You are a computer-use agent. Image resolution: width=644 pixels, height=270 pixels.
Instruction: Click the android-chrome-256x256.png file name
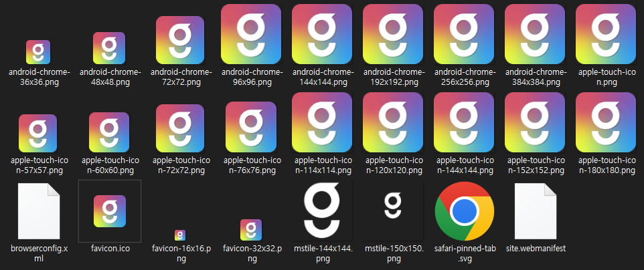[x=465, y=77]
